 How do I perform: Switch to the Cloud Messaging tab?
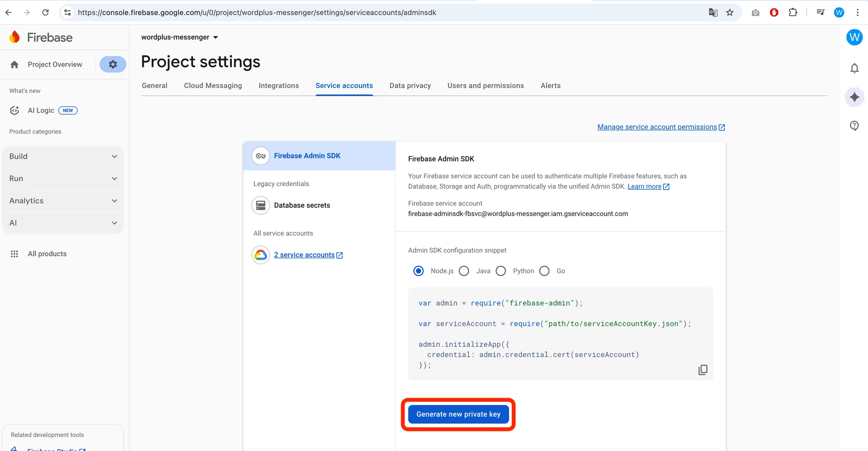[213, 86]
